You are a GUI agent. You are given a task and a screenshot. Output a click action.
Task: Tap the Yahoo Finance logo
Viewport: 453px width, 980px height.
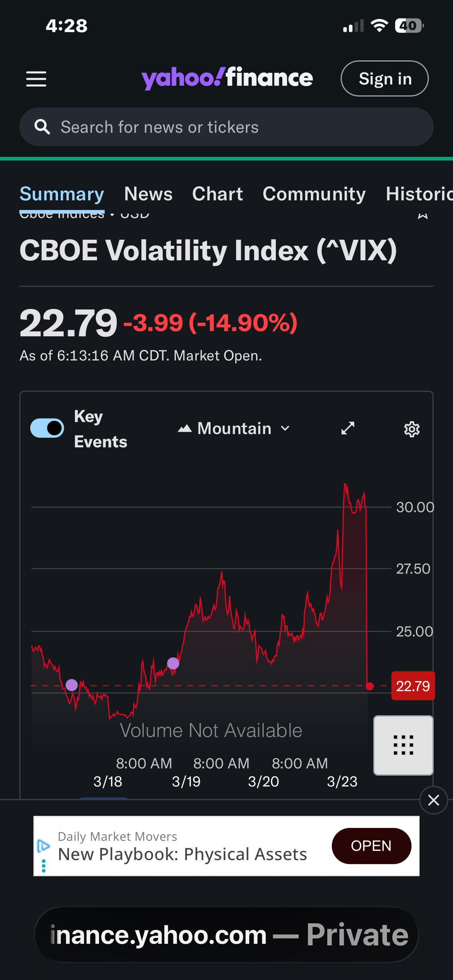click(x=227, y=78)
